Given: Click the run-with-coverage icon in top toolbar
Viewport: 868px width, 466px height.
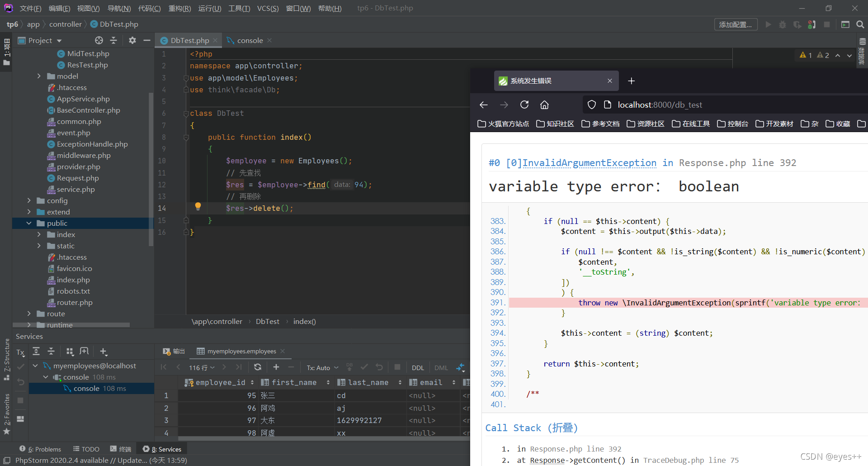Looking at the screenshot, I should [x=797, y=24].
